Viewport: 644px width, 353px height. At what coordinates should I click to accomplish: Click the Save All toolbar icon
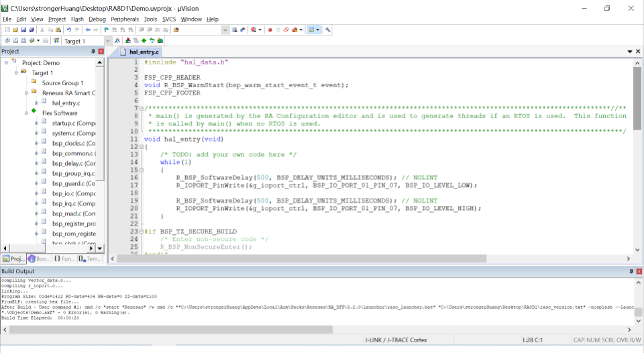click(x=32, y=30)
